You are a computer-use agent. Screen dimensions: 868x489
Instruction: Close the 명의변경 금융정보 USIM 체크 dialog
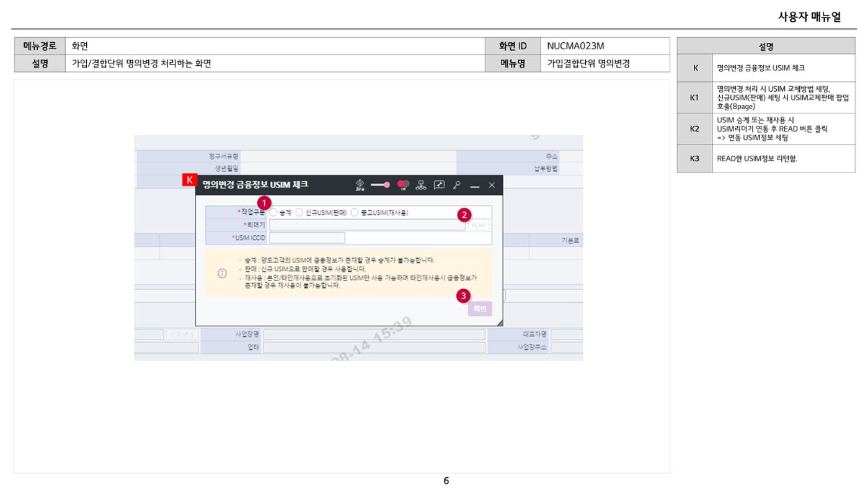coord(492,185)
